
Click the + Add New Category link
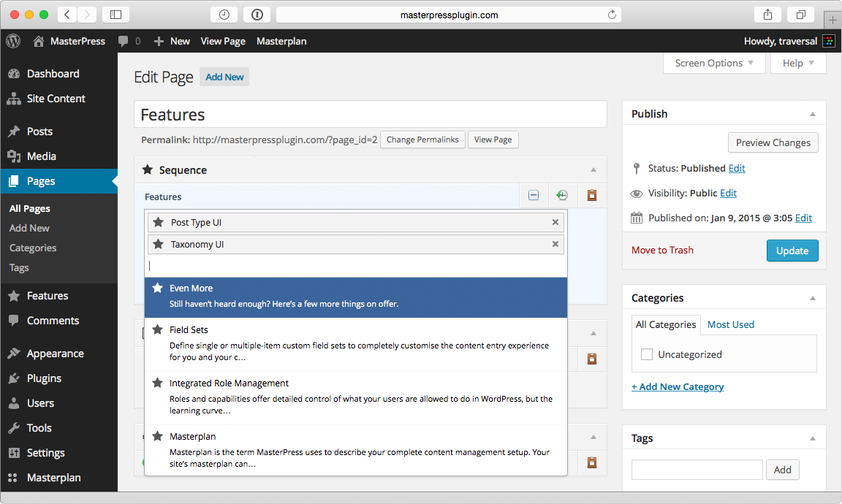click(678, 387)
